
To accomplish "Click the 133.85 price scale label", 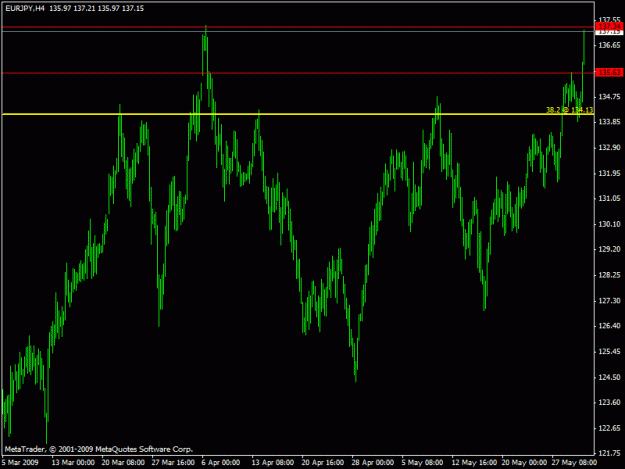I will coord(609,122).
